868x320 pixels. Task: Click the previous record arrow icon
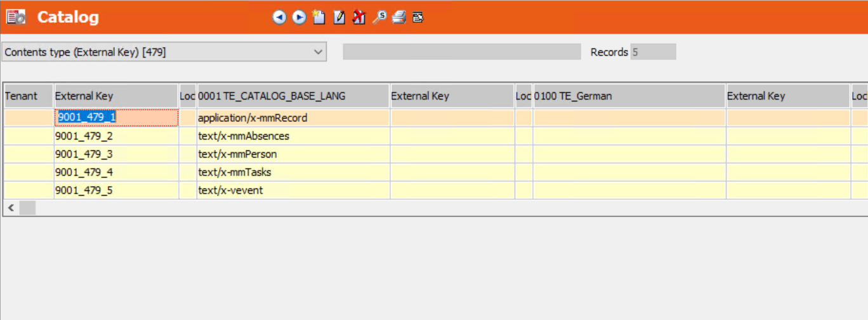[279, 17]
